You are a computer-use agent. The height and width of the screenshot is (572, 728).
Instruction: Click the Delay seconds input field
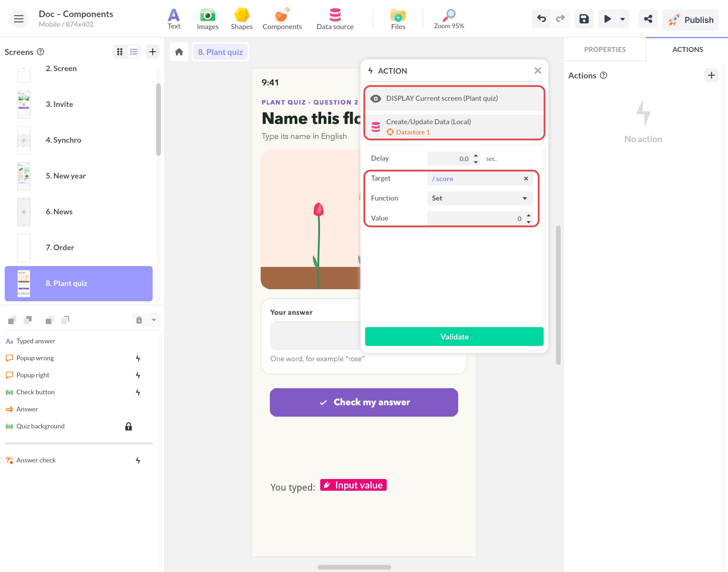(x=449, y=159)
